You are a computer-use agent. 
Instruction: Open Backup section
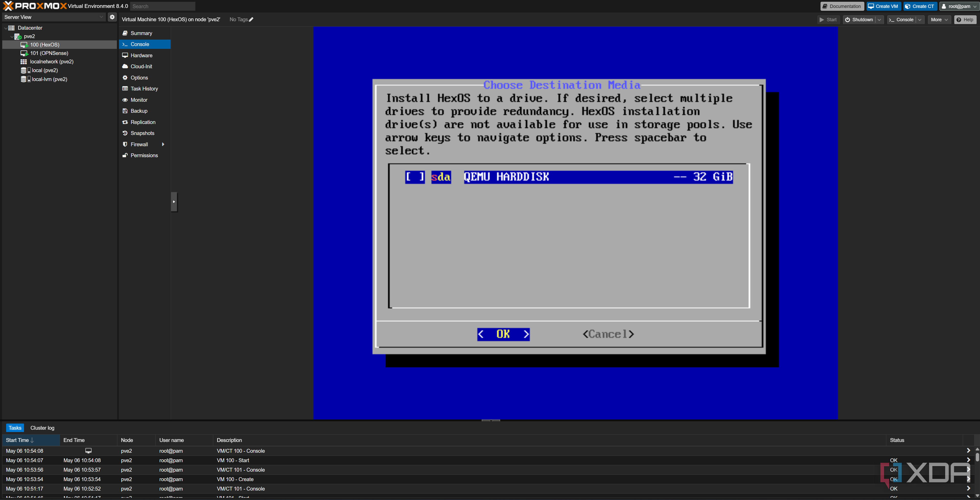pyautogui.click(x=144, y=111)
